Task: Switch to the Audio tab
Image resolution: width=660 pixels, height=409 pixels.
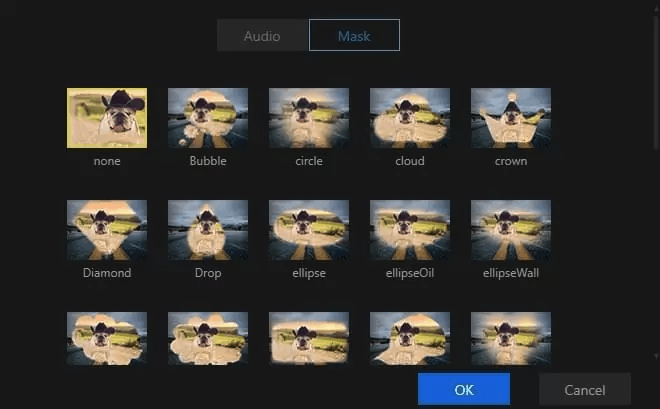Action: (x=263, y=35)
